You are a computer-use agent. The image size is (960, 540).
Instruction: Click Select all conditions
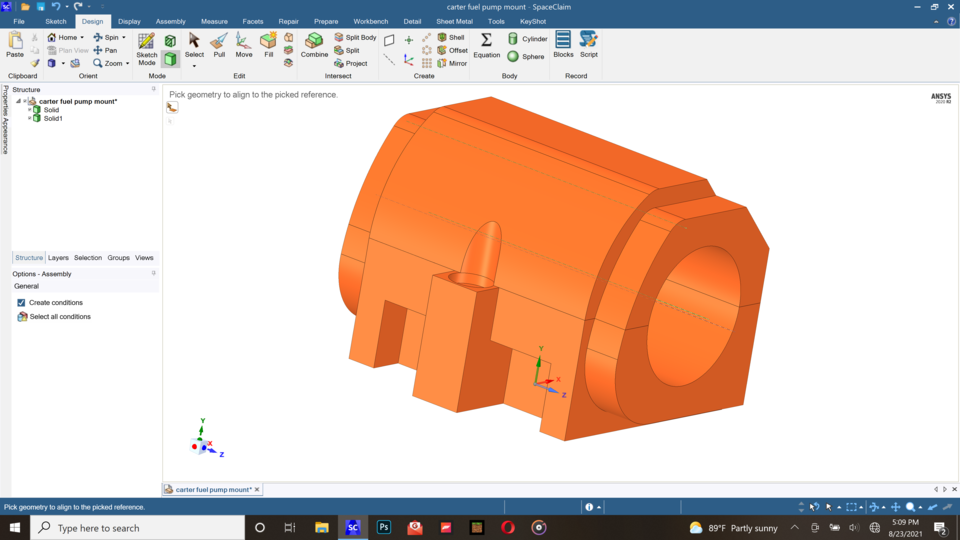[x=59, y=316]
